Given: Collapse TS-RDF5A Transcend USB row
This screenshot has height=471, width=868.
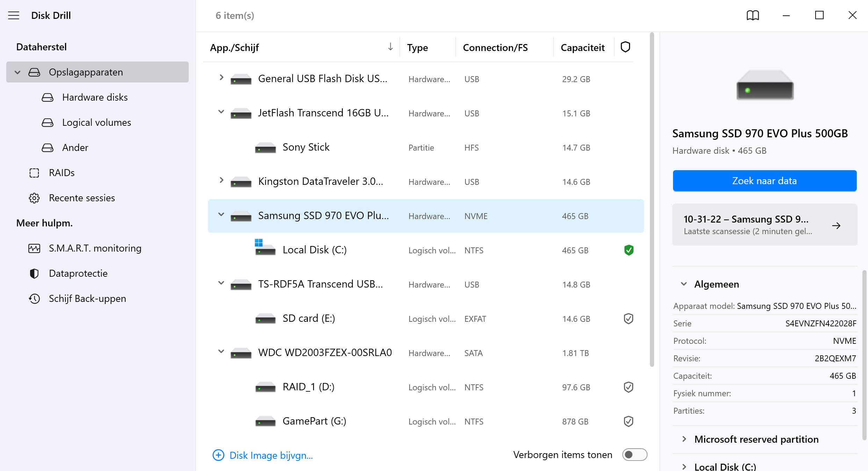Looking at the screenshot, I should tap(221, 283).
